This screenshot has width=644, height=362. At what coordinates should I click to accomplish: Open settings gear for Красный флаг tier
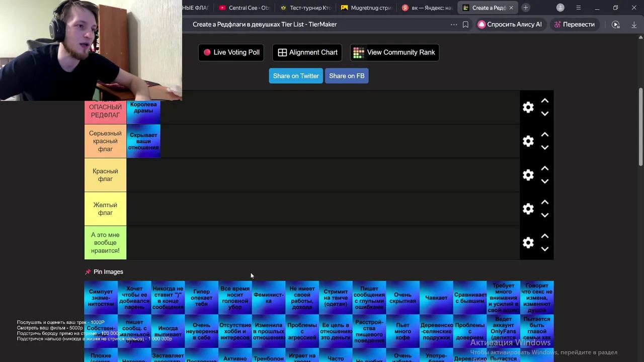[x=528, y=175]
